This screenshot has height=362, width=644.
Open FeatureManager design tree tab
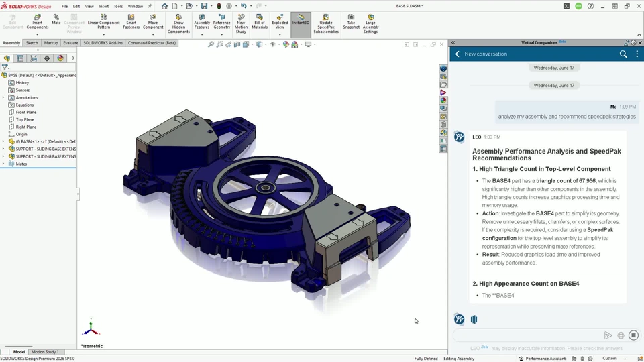[7, 58]
